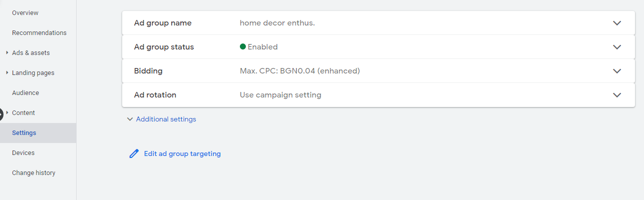
Task: Click the dark circular arrow at sidebar edge
Action: click(1, 114)
